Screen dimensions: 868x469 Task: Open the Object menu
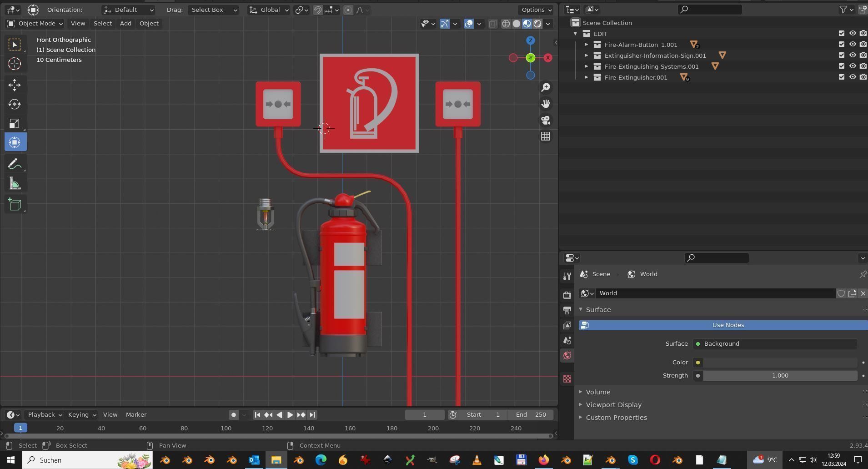149,24
